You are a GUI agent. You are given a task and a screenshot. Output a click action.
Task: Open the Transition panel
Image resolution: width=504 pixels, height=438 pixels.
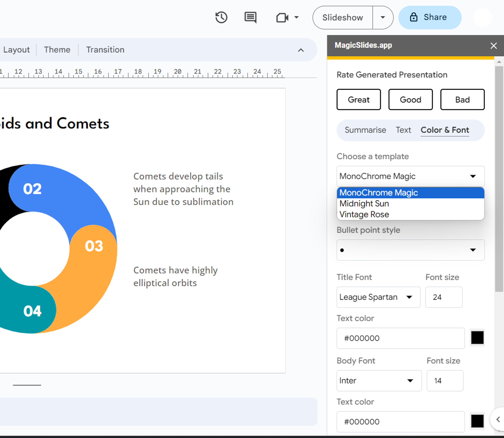coord(105,50)
